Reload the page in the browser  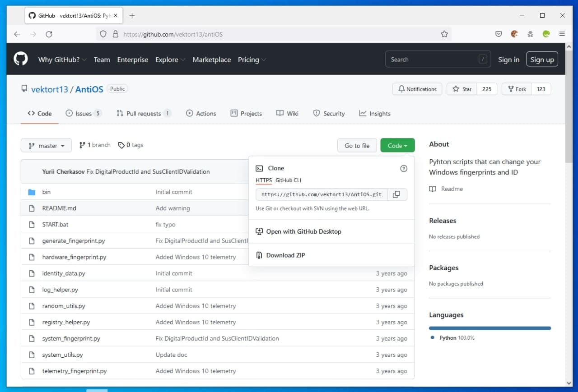pos(49,34)
